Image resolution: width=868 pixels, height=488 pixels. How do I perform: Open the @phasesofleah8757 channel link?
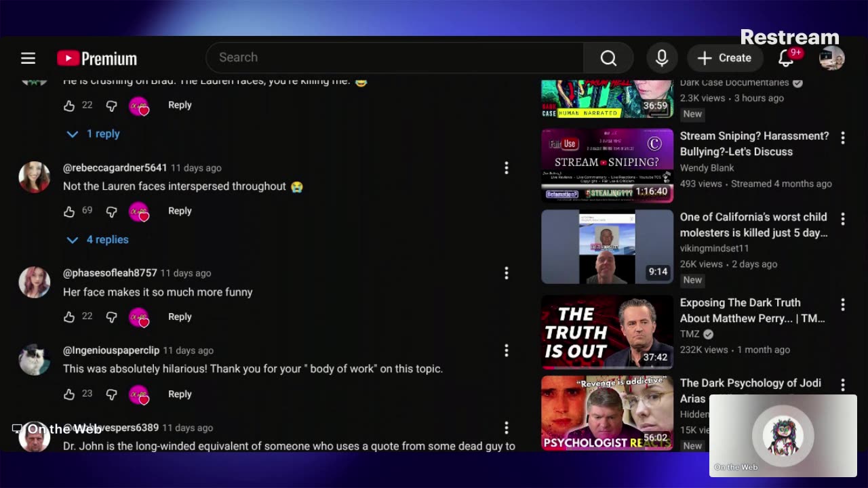tap(110, 273)
